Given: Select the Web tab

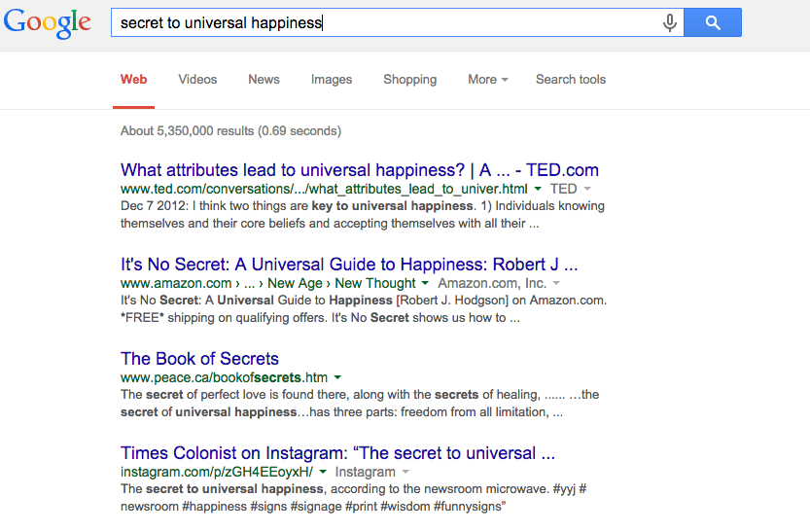Looking at the screenshot, I should [x=134, y=80].
